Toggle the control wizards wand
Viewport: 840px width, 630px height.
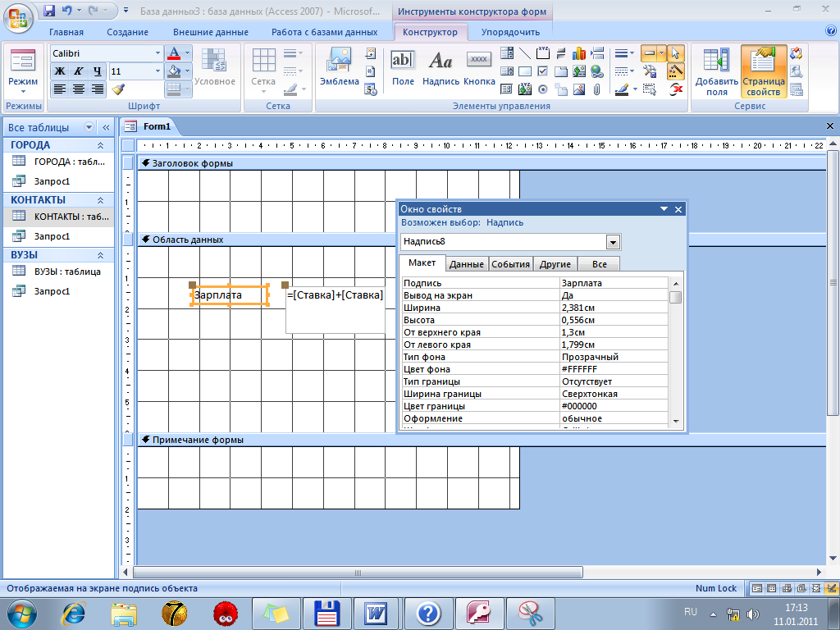(675, 71)
